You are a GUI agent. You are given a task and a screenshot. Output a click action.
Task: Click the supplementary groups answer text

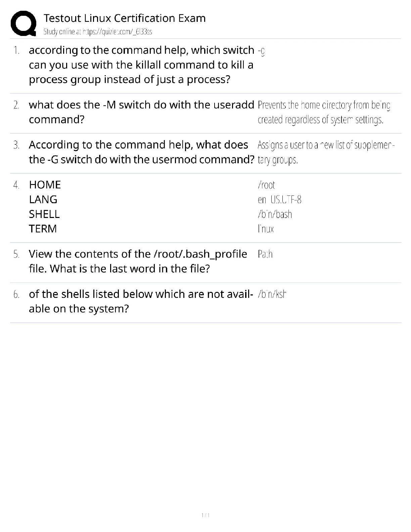tap(325, 152)
